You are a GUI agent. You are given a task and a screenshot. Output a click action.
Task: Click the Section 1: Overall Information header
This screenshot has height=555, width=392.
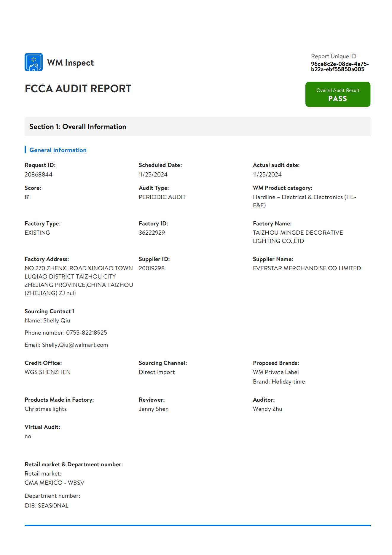coord(78,127)
